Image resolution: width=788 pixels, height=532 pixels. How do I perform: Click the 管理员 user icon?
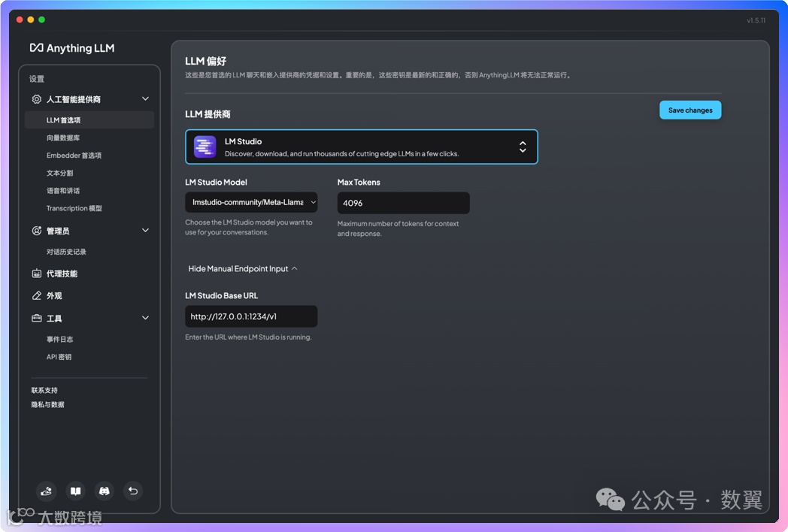pyautogui.click(x=37, y=231)
